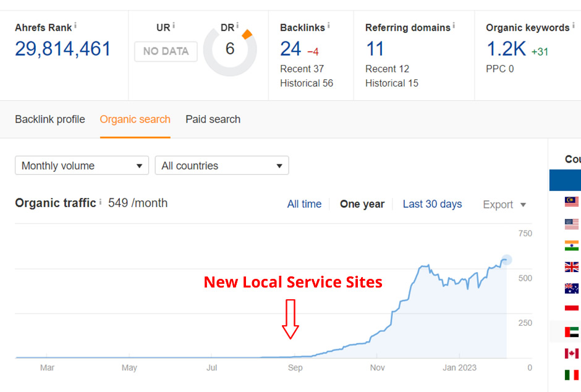Image resolution: width=581 pixels, height=392 pixels.
Task: Click Recent 37 backlinks text
Action: 302,69
